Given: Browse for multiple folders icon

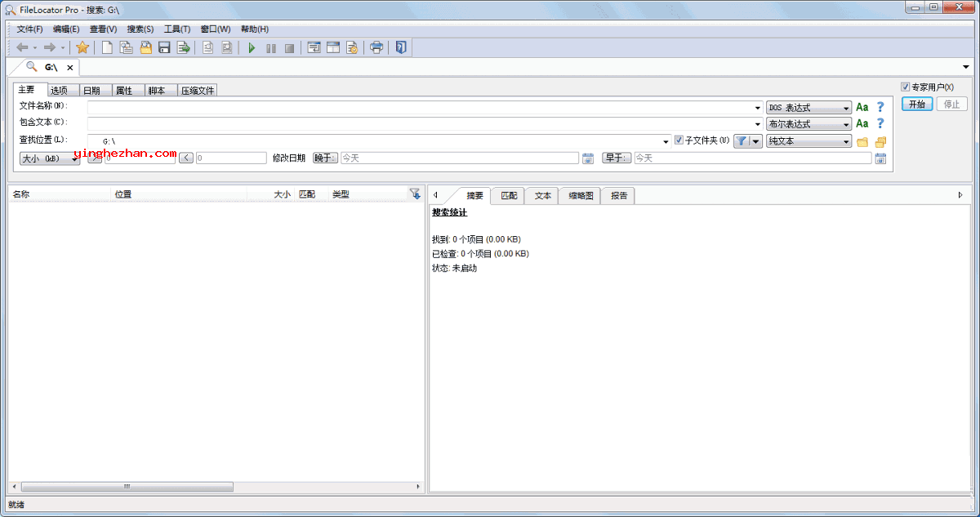Looking at the screenshot, I should (880, 142).
